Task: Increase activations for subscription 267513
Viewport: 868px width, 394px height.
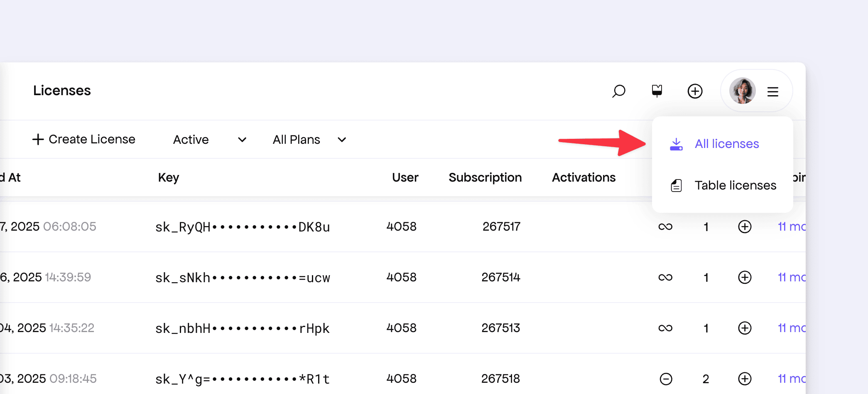Action: tap(745, 328)
